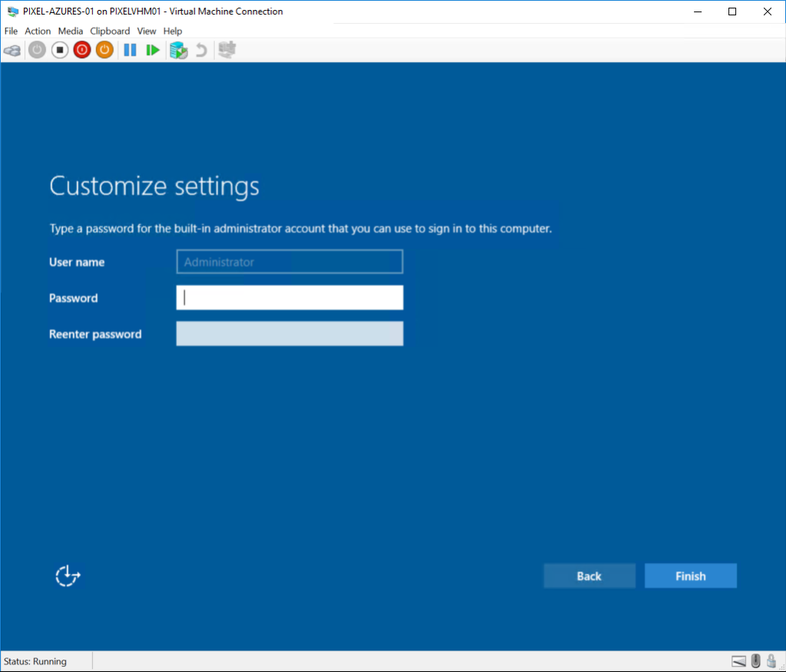The width and height of the screenshot is (786, 672).
Task: Click the lock icon in the status bar
Action: click(x=770, y=660)
